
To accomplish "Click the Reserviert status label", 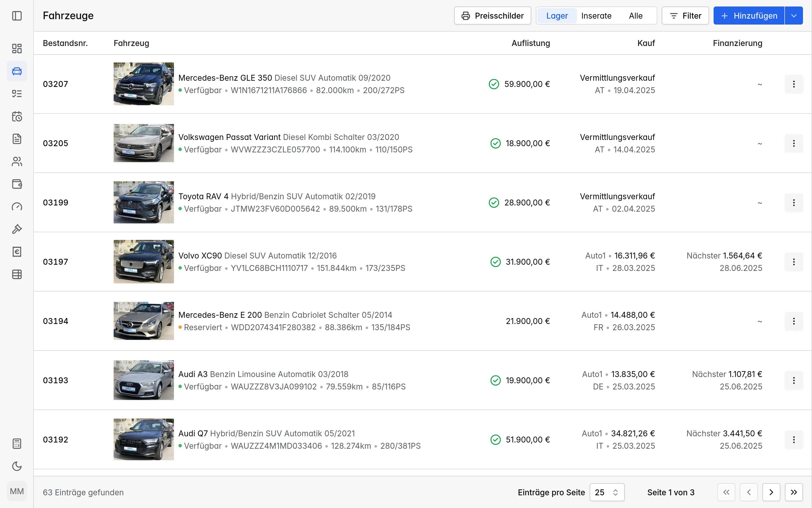I will pos(203,328).
